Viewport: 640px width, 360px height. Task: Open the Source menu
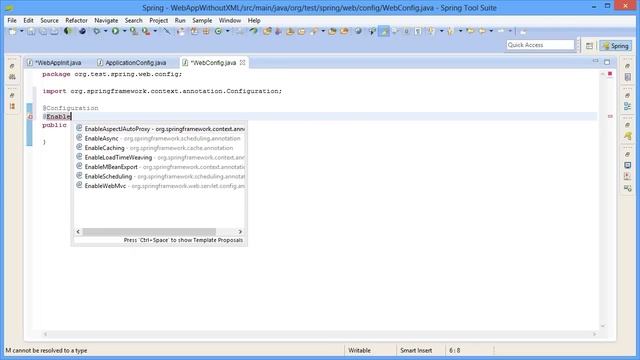pos(49,20)
